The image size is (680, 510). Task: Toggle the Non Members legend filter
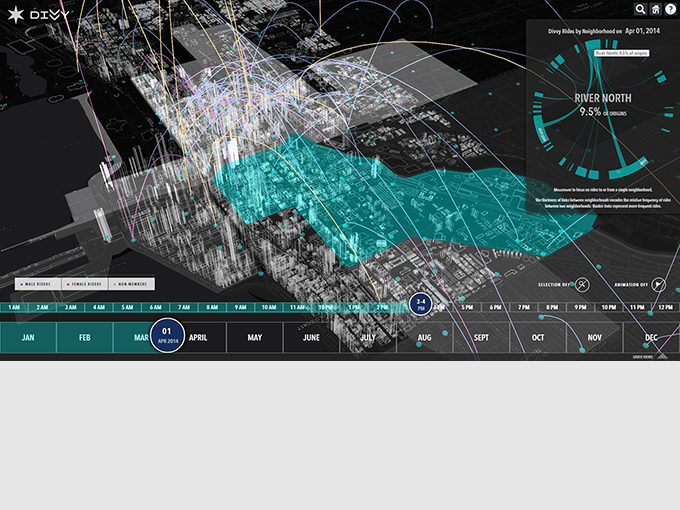coord(132,284)
